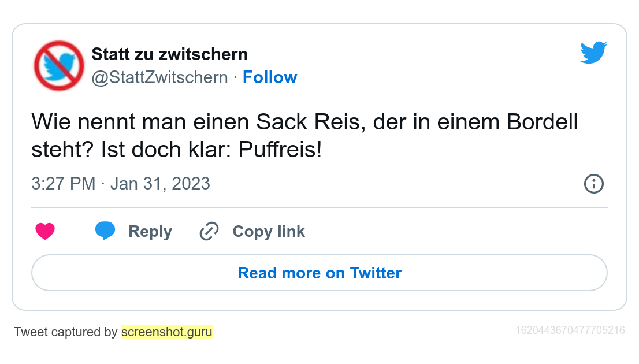Follow the StattZwitschern account
The height and width of the screenshot is (364, 639).
[x=270, y=77]
